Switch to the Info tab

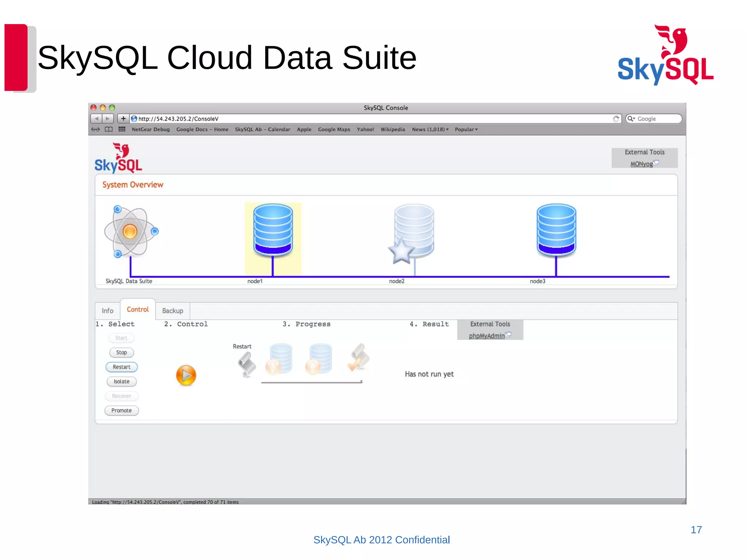tap(108, 311)
